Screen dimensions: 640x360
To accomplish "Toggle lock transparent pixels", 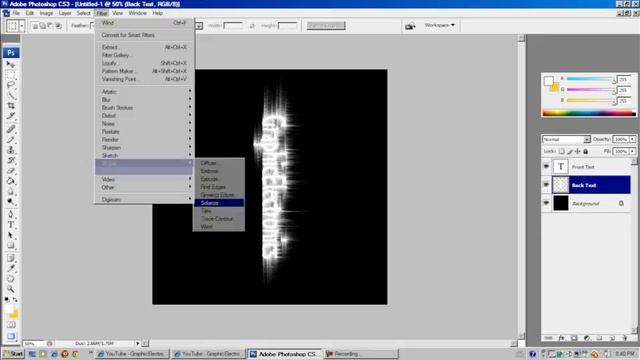I will point(562,151).
